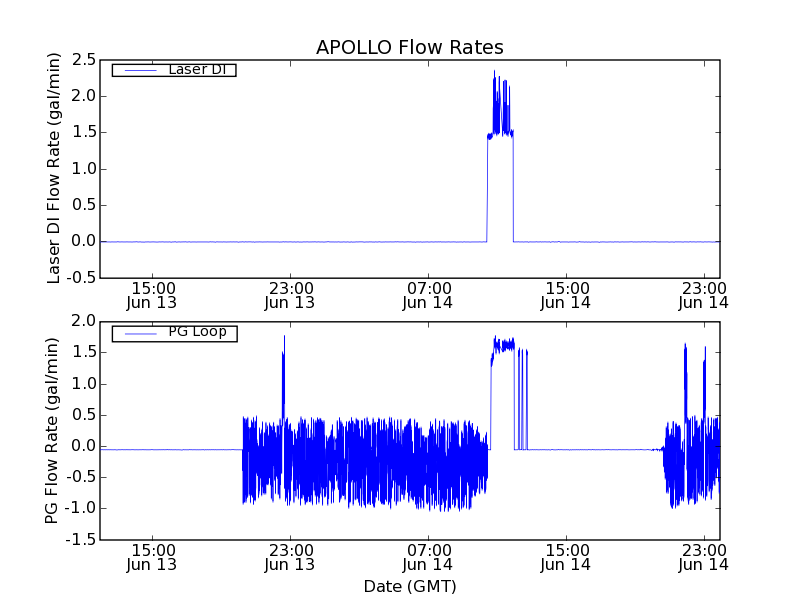Click '07:00 Jun 14' under the PG Loop chart
The height and width of the screenshot is (600, 800).
[428, 558]
